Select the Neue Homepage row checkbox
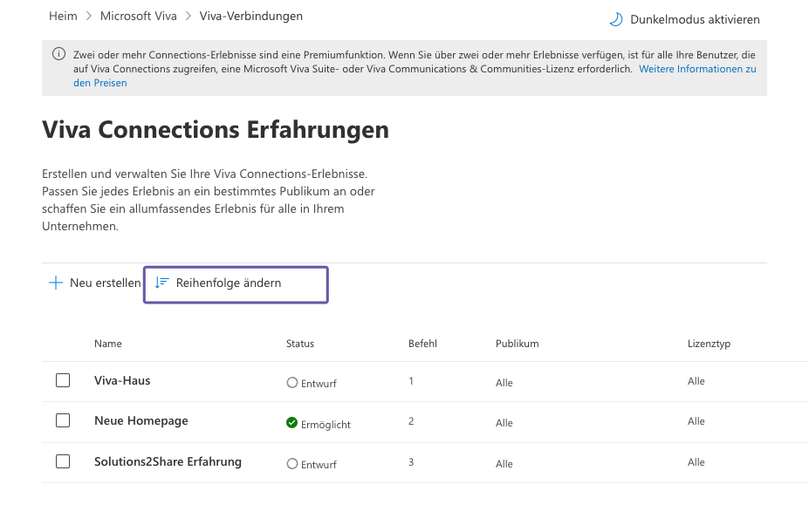The image size is (809, 532). pos(63,420)
